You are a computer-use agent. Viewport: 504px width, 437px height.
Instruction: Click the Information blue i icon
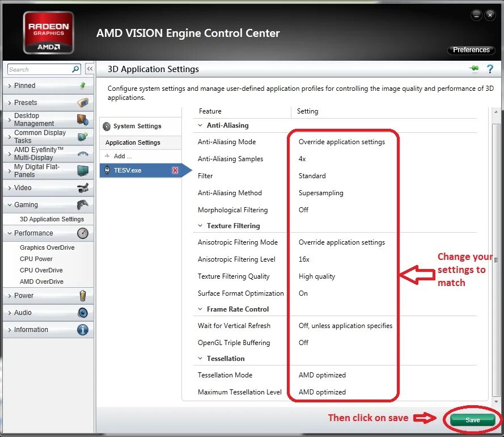point(83,330)
